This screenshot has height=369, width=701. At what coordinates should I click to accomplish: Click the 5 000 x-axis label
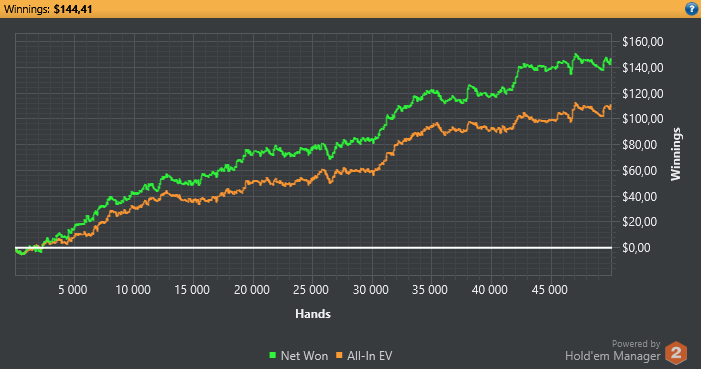tap(73, 290)
